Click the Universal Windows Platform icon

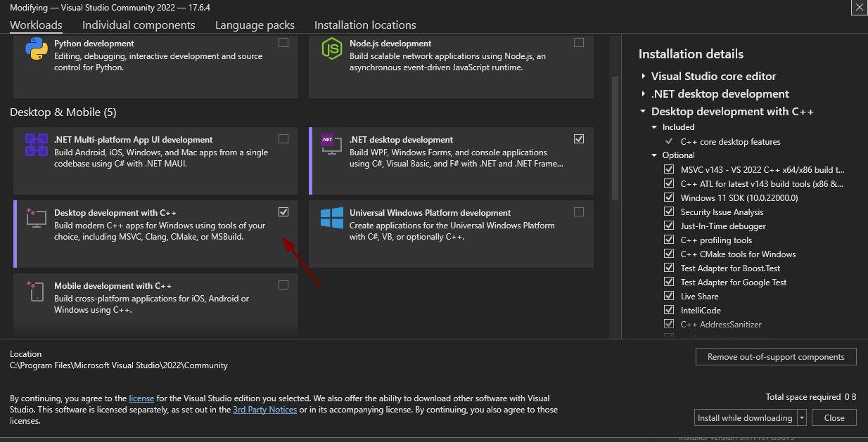pyautogui.click(x=331, y=218)
